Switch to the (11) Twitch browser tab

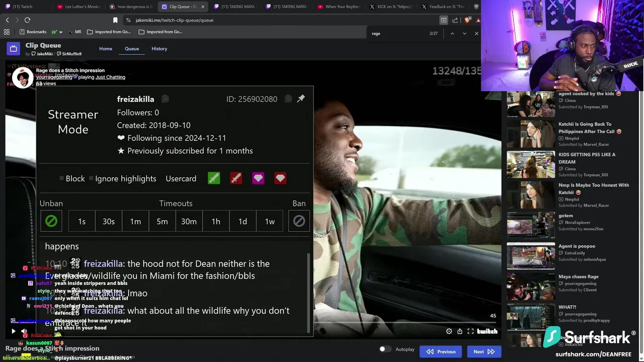tap(25, 7)
